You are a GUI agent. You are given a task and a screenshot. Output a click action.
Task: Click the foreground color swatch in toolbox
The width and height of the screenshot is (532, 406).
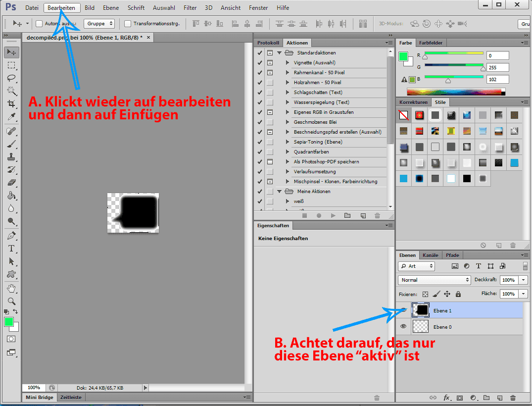[x=9, y=322]
